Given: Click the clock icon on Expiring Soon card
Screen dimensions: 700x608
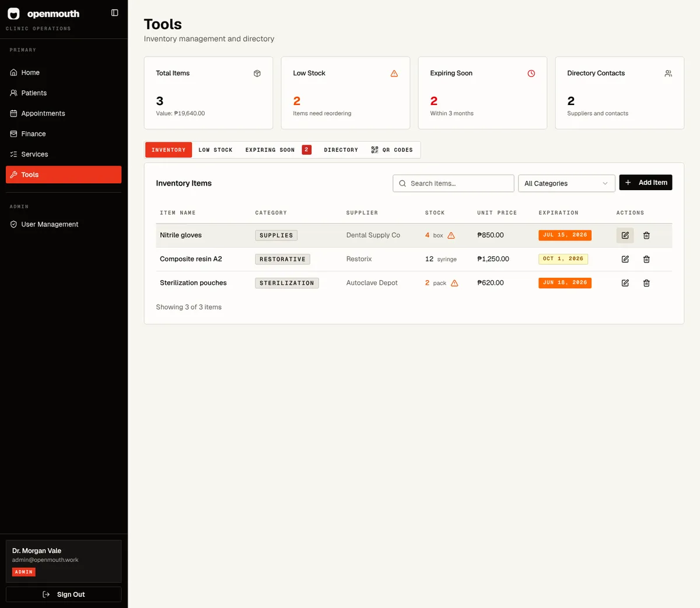Looking at the screenshot, I should 531,74.
